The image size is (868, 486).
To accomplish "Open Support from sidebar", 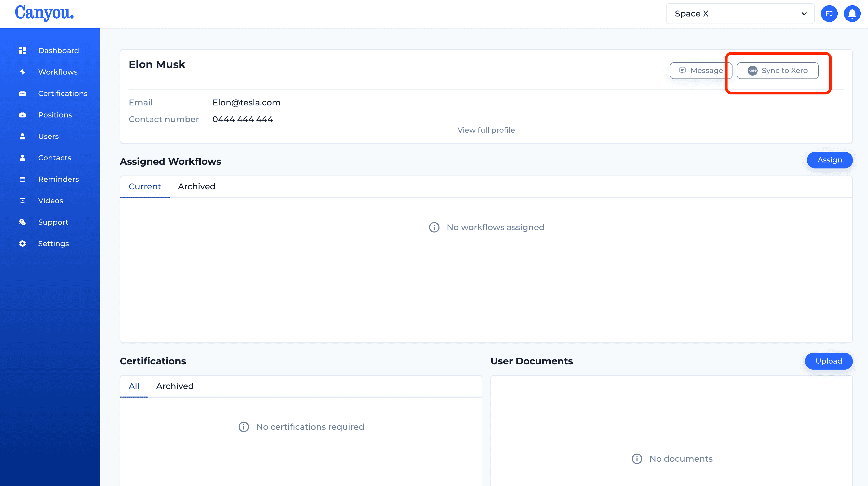I will 53,222.
